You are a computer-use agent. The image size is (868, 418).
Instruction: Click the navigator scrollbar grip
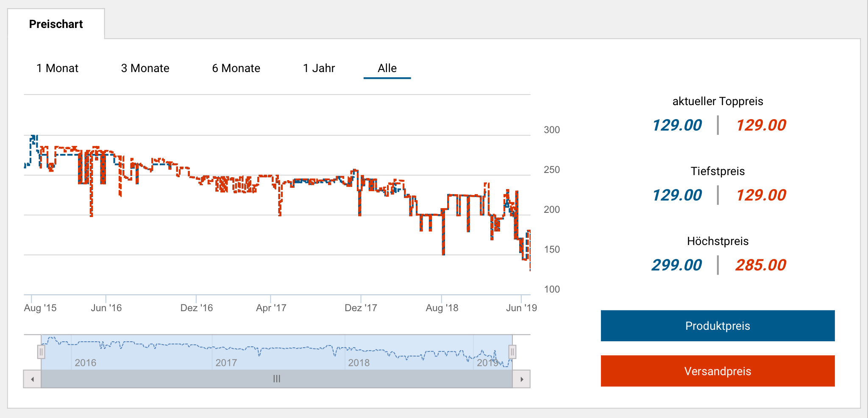click(x=277, y=379)
